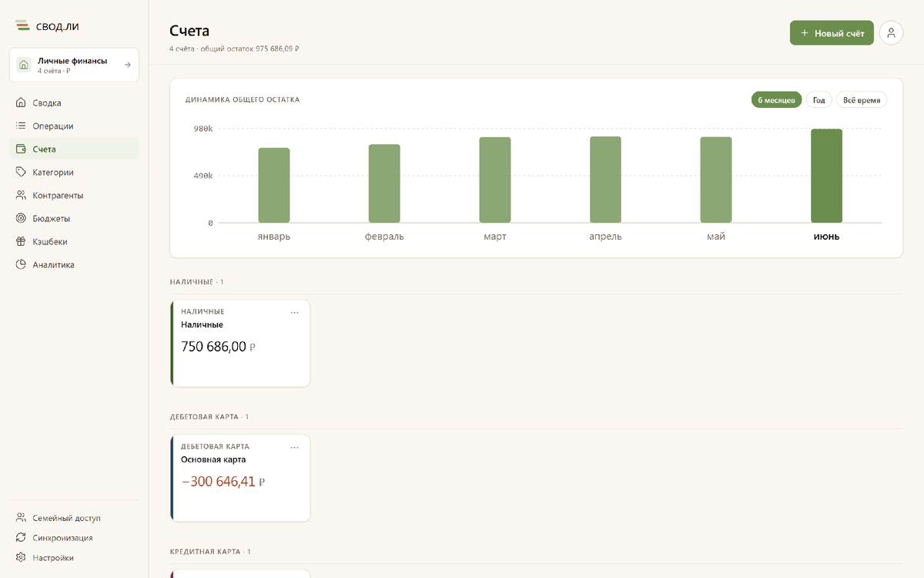Open the Основная карта three-dot menu

294,448
